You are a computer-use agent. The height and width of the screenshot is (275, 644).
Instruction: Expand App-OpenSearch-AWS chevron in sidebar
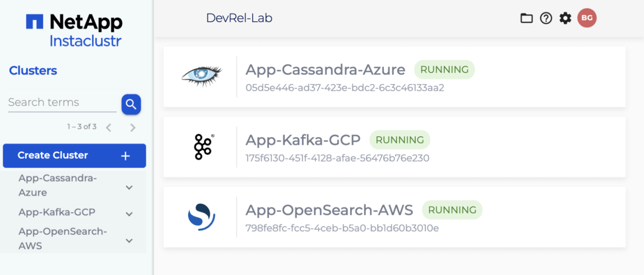point(129,241)
